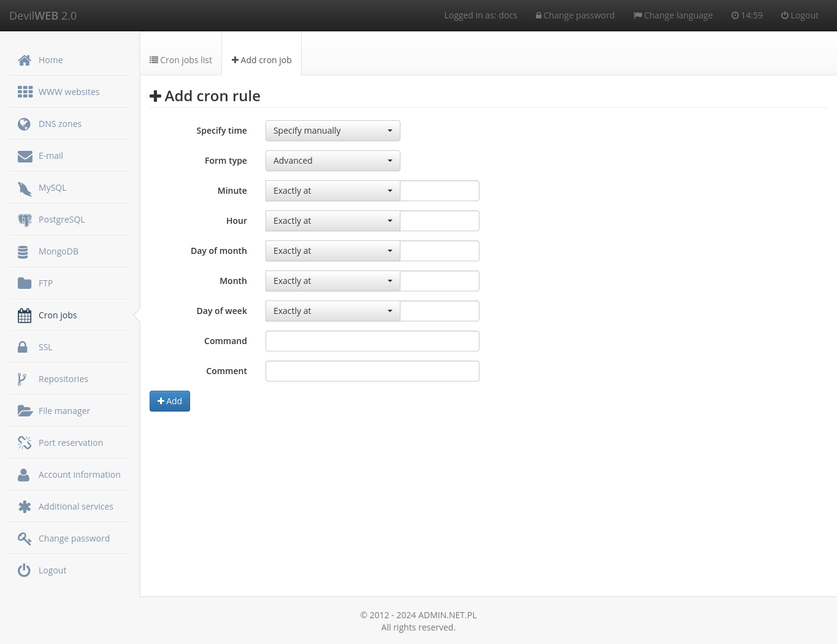This screenshot has width=837, height=644.
Task: Open the WWW websites section
Action: click(x=69, y=91)
